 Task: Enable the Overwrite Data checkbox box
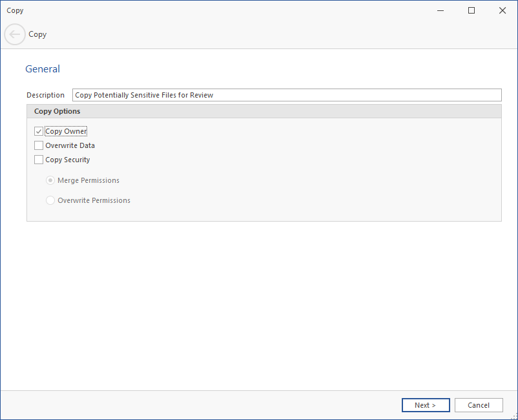39,146
